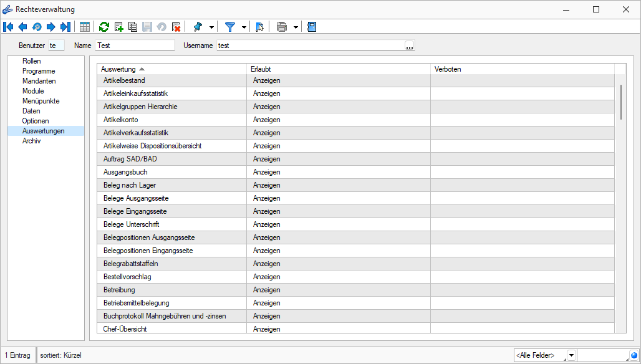Click the filter funnel icon
This screenshot has height=364, width=641.
tap(230, 27)
